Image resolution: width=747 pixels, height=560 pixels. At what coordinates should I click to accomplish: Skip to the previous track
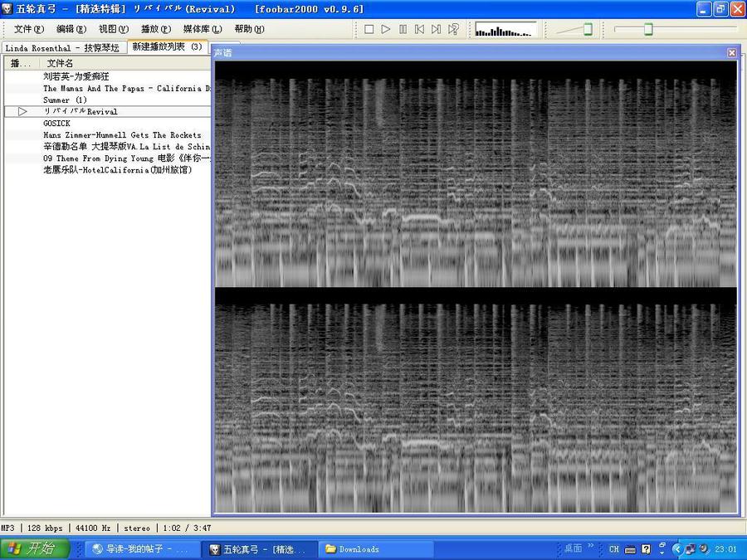pyautogui.click(x=419, y=30)
